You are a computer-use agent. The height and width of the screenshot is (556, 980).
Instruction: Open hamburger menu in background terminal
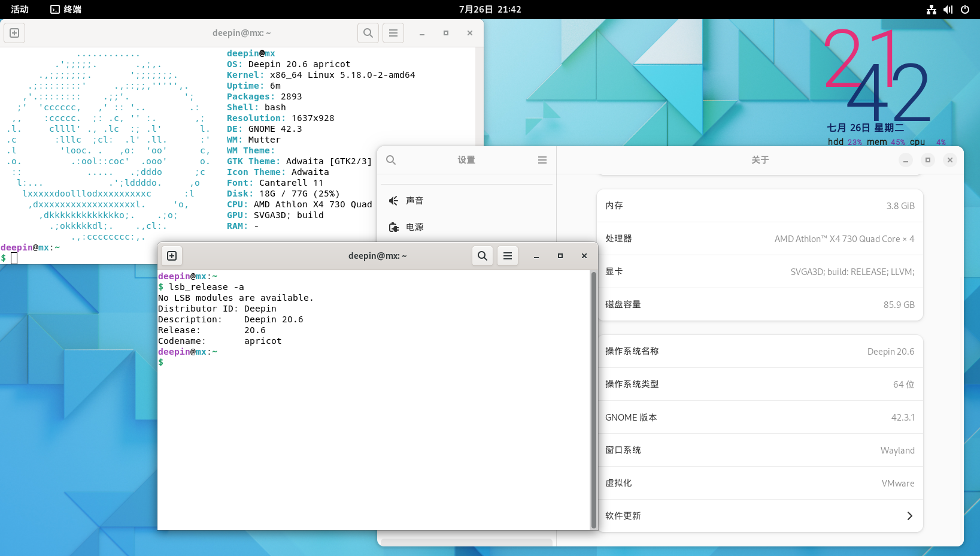(x=393, y=33)
